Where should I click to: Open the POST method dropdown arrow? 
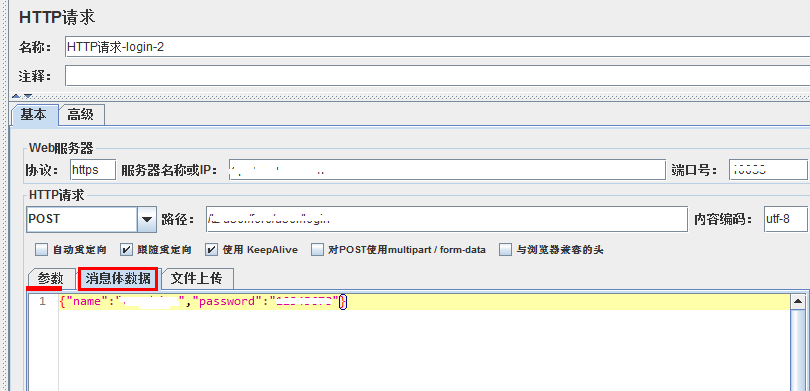click(147, 220)
